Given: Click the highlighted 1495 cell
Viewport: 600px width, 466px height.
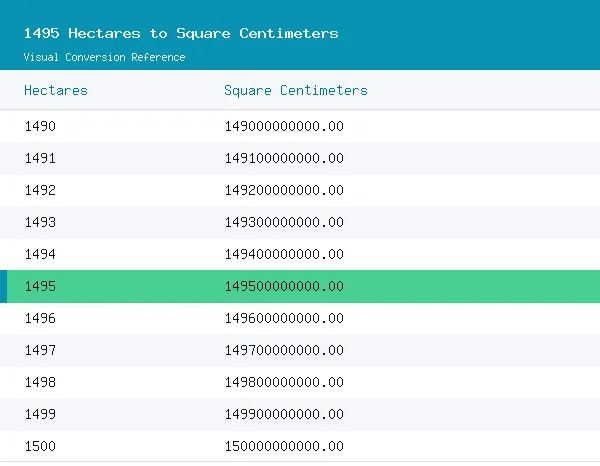Looking at the screenshot, I should (40, 286).
